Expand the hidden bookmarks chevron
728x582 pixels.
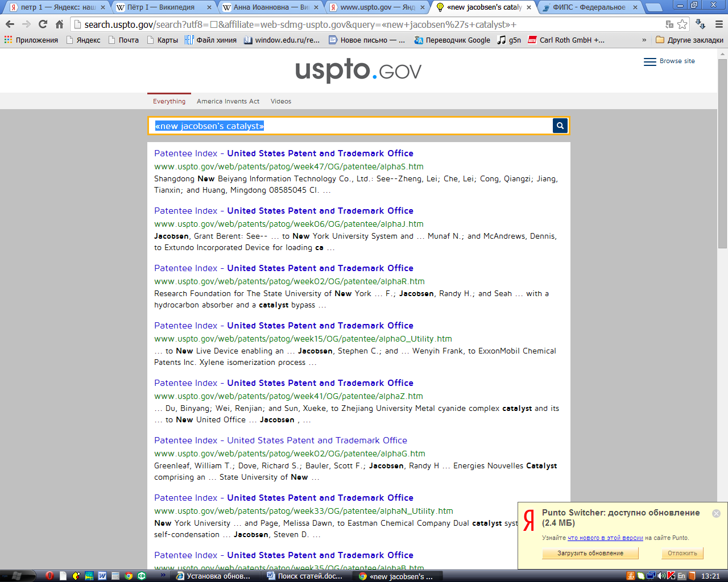644,40
